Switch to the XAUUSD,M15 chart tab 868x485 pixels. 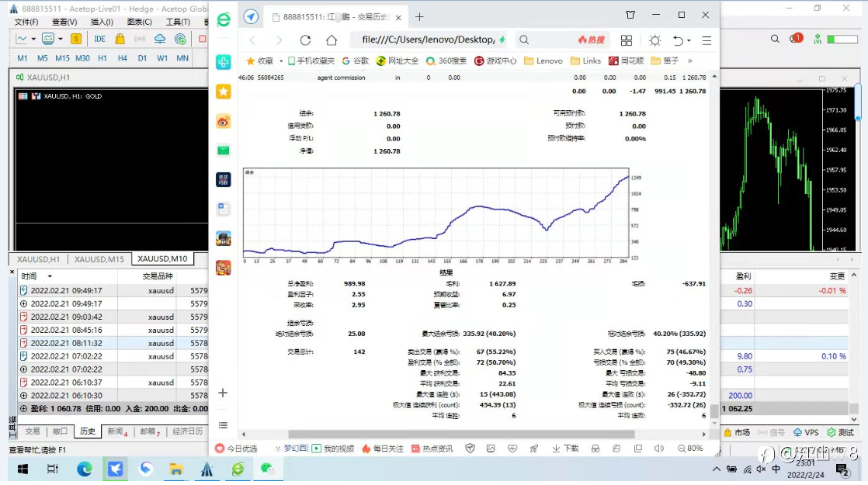coord(99,259)
